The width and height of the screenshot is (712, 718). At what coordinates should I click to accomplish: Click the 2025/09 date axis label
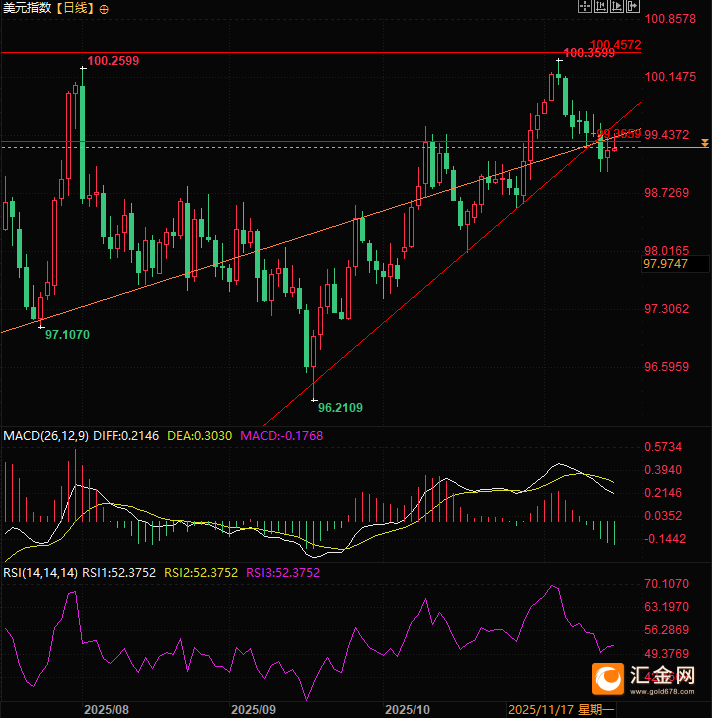click(x=254, y=710)
